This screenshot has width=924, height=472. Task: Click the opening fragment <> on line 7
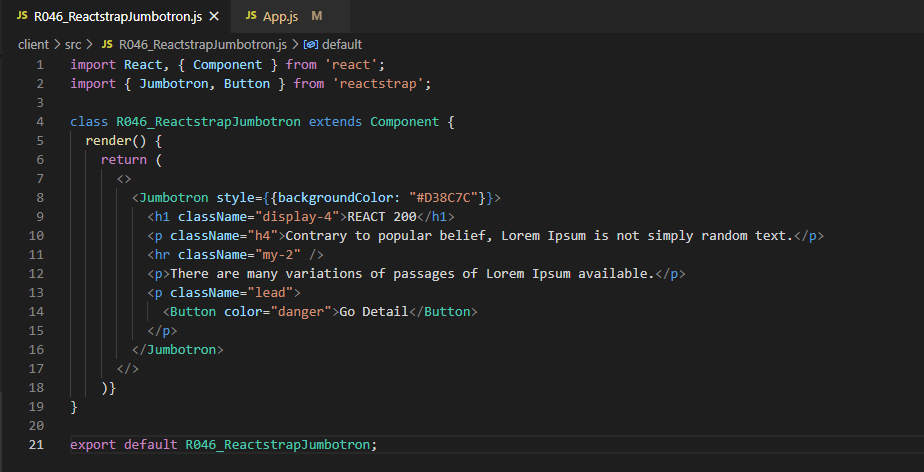[x=124, y=179]
